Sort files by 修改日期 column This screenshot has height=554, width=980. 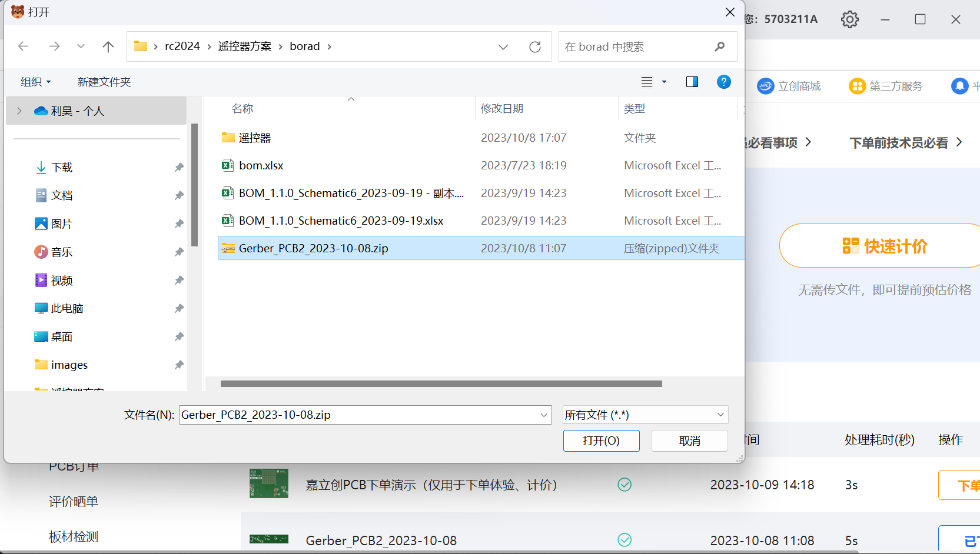click(x=502, y=109)
